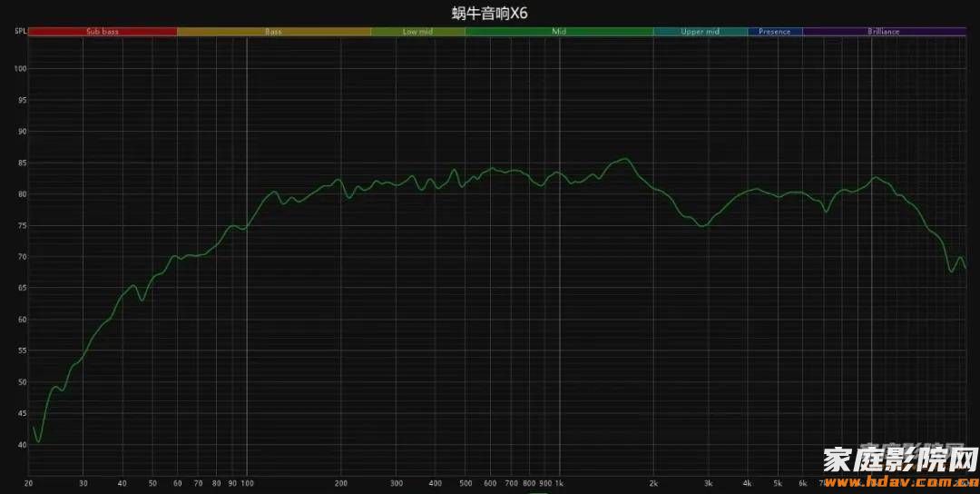Click the green Mid band label
Viewport: 980px width, 494px height.
pos(559,32)
